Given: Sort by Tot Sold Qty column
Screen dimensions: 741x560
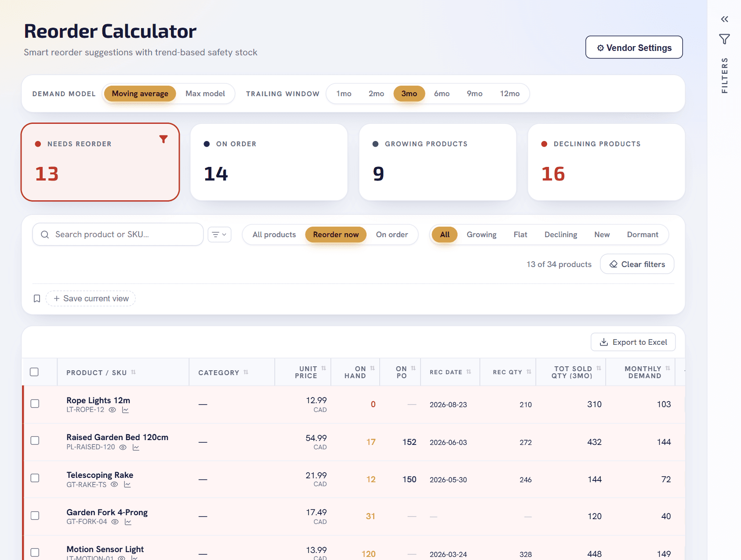Looking at the screenshot, I should click(599, 368).
